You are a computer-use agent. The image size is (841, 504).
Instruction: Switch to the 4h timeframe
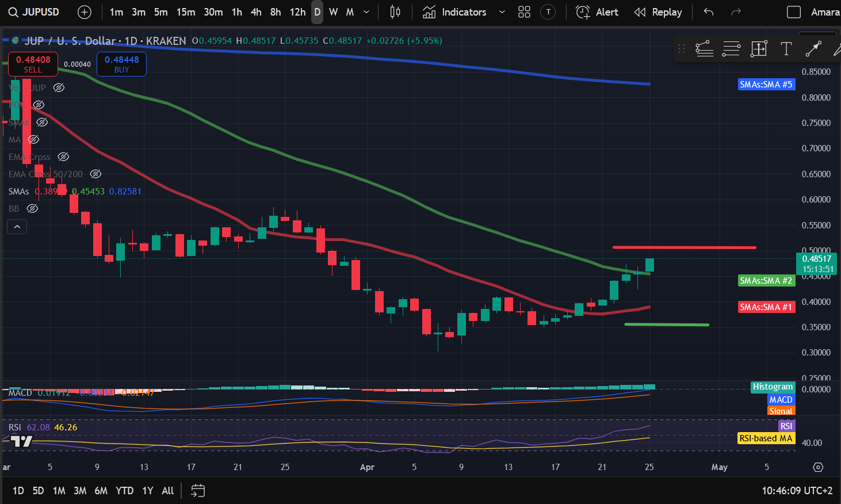click(256, 12)
